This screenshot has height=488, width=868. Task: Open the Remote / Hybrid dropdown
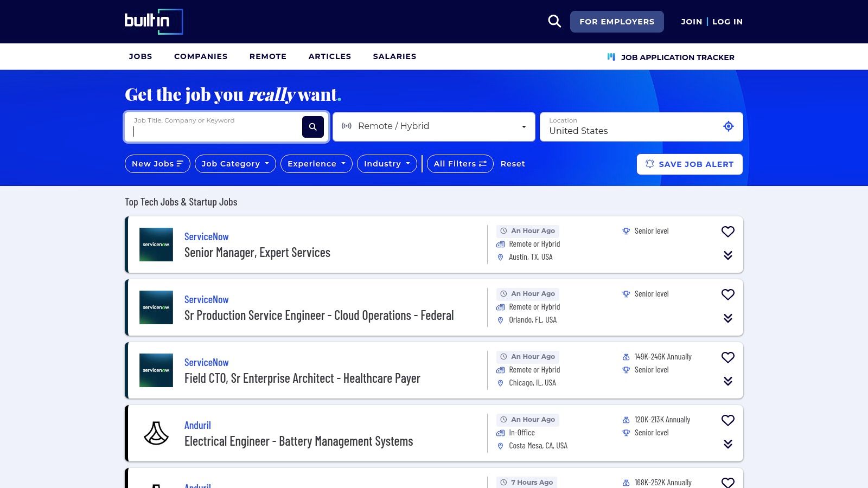tap(434, 127)
